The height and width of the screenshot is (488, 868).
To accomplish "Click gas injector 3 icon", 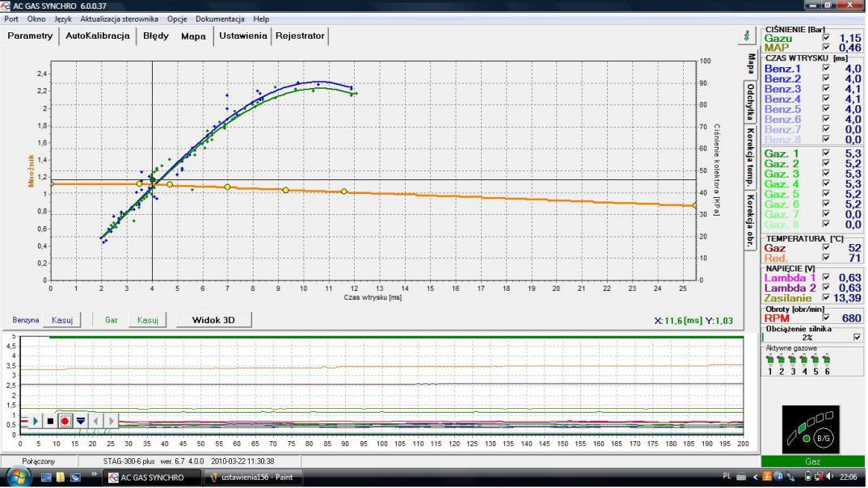I will (x=793, y=360).
